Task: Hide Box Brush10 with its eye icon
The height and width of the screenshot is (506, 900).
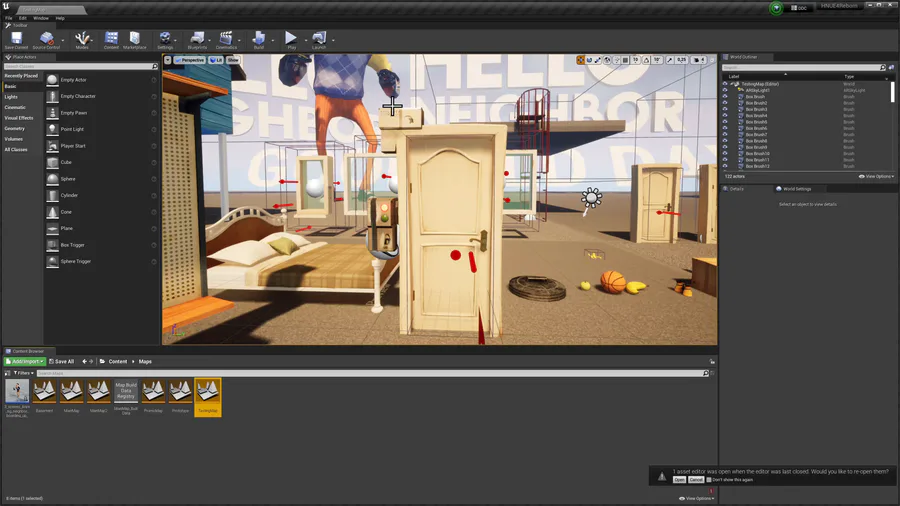Action: (725, 153)
